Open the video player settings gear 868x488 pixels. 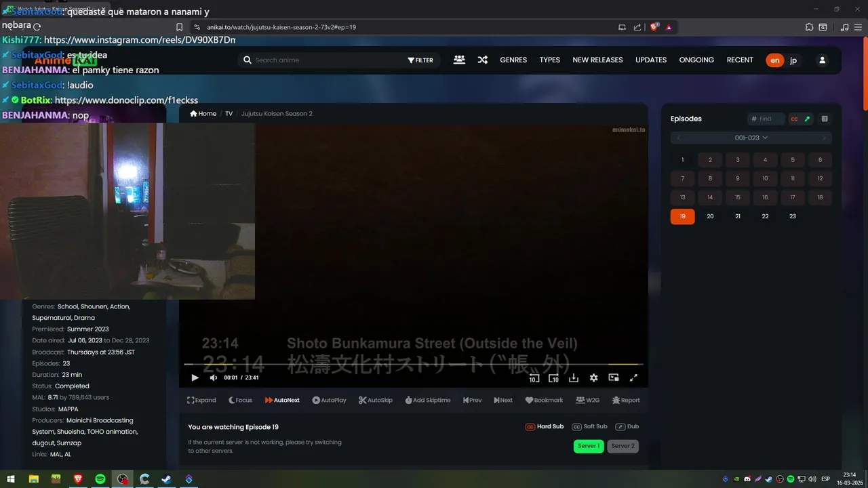coord(593,378)
